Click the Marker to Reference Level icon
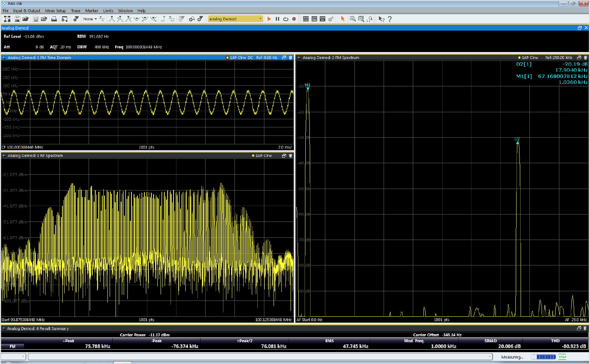Screen dimensions: 590x364 tap(172, 19)
